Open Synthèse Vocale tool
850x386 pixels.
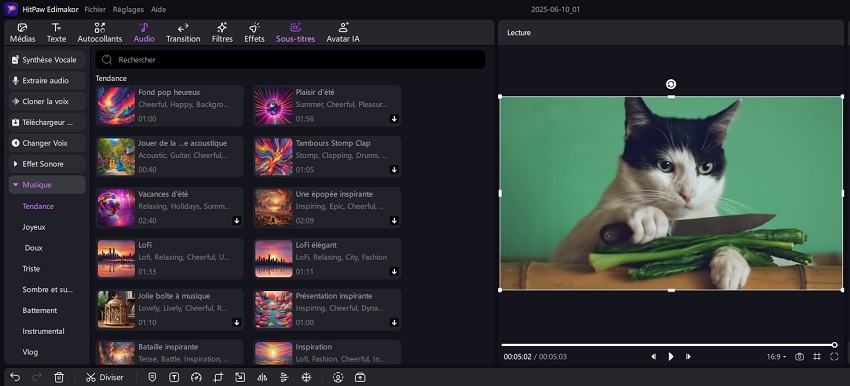tap(47, 60)
